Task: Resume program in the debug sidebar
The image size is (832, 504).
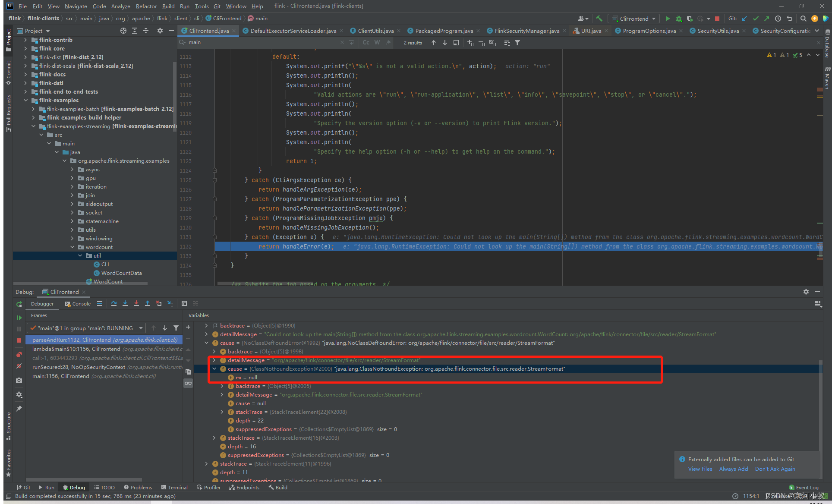Action: click(x=19, y=318)
